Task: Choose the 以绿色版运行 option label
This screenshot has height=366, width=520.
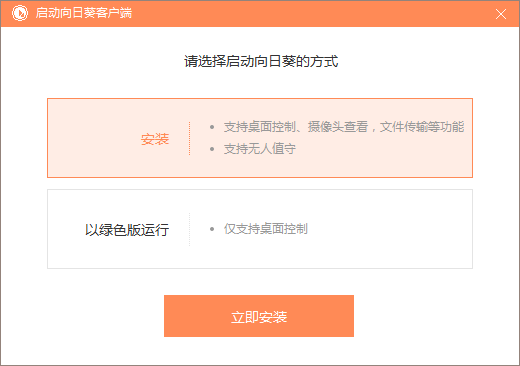Action: point(127,230)
